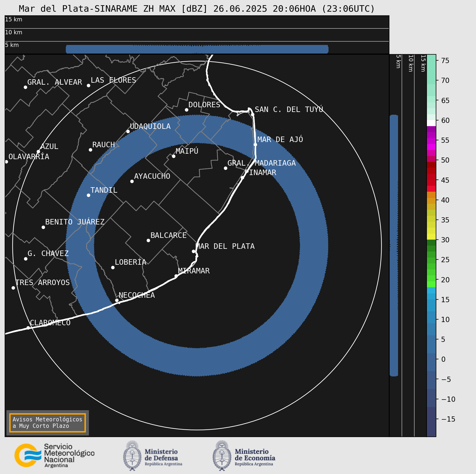Click the CLAROMECO city label
The image size is (476, 474).
[x=50, y=323]
